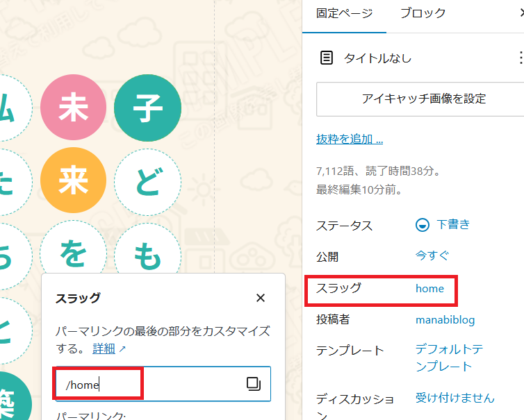Open the デフォルトテンプレート template options
The height and width of the screenshot is (420, 524).
[x=449, y=358]
